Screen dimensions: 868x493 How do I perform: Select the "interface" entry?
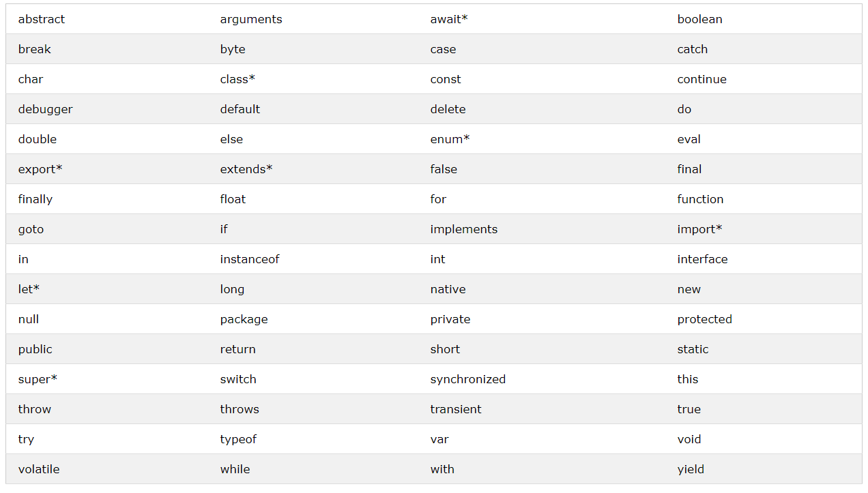702,259
